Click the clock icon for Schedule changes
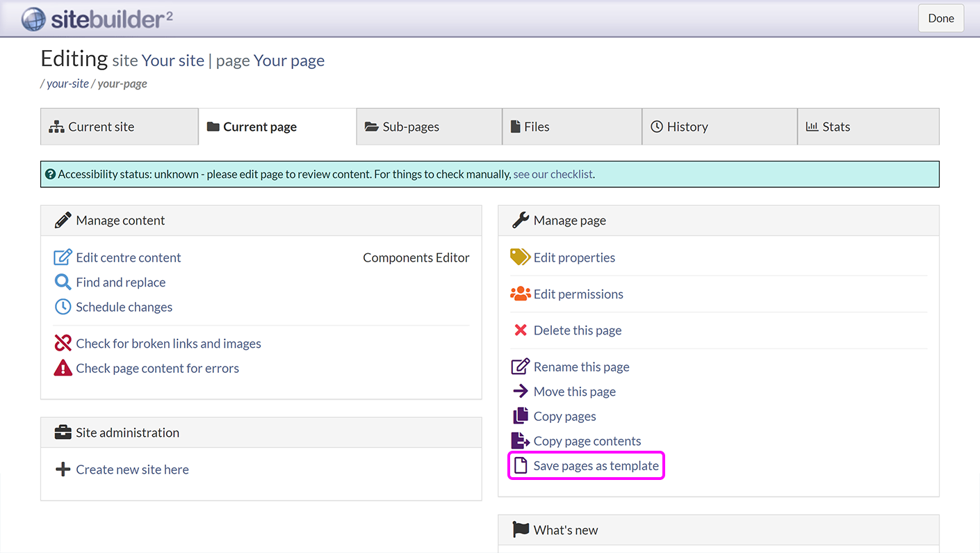This screenshot has width=980, height=553. pyautogui.click(x=63, y=307)
